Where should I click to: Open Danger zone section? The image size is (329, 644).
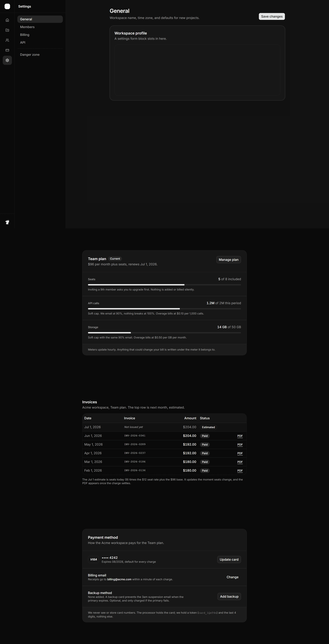(x=40, y=54)
